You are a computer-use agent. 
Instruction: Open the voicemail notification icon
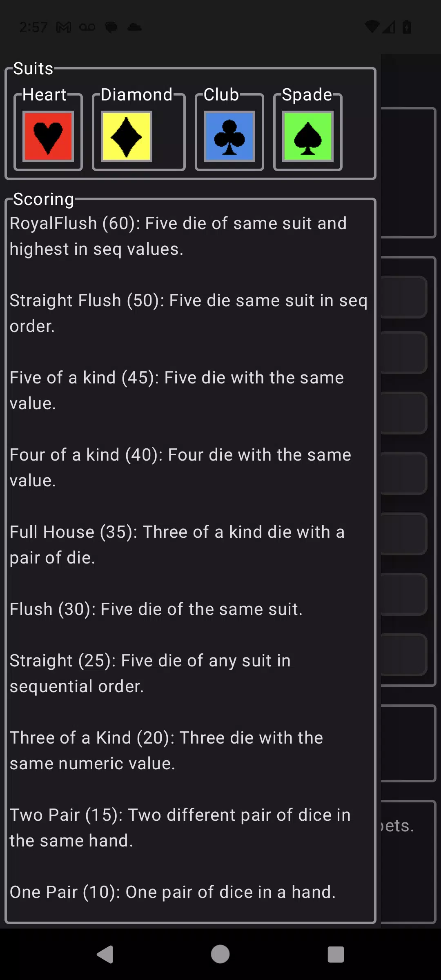click(x=87, y=27)
